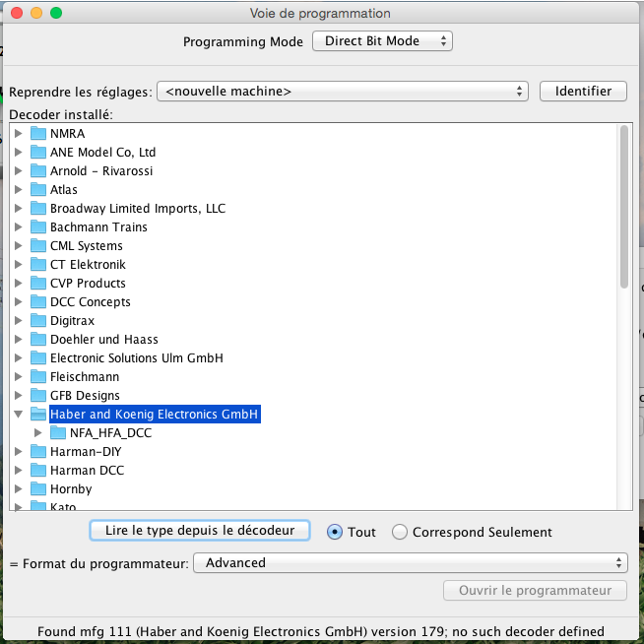The height and width of the screenshot is (644, 644).
Task: Expand the Digitrax tree node
Action: click(18, 320)
